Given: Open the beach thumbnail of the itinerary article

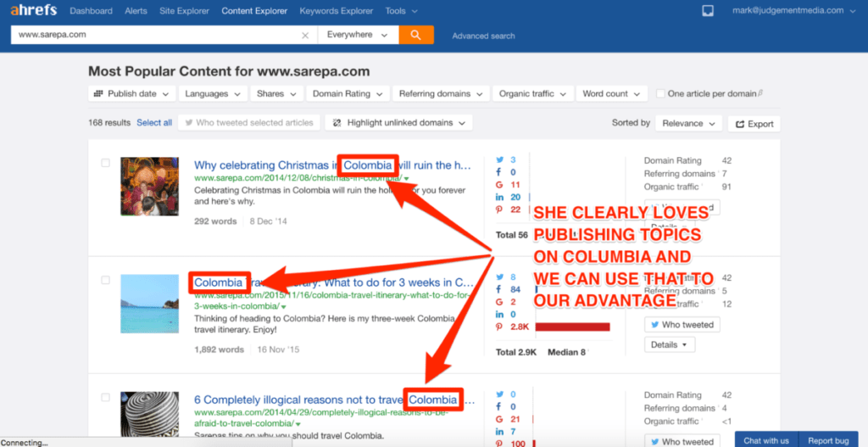Looking at the screenshot, I should click(x=149, y=304).
